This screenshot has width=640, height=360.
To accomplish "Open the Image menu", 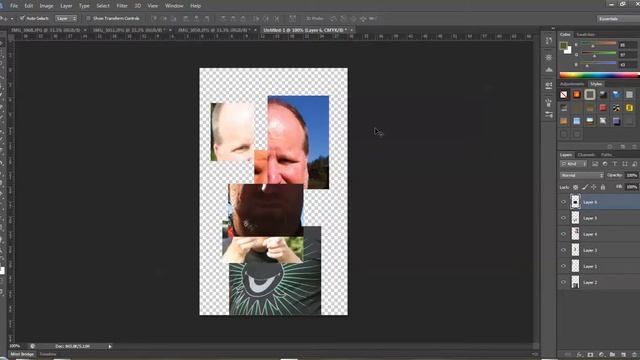I will coord(46,6).
